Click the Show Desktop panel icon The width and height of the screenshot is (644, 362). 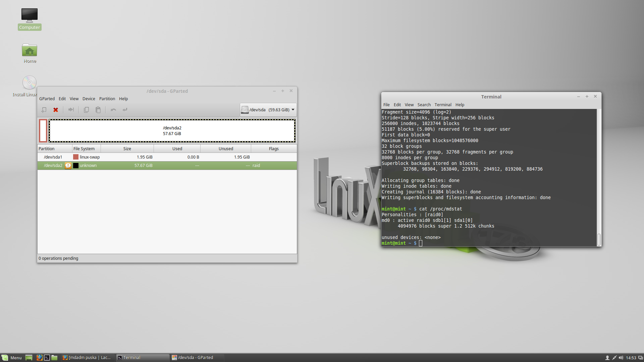click(x=29, y=358)
